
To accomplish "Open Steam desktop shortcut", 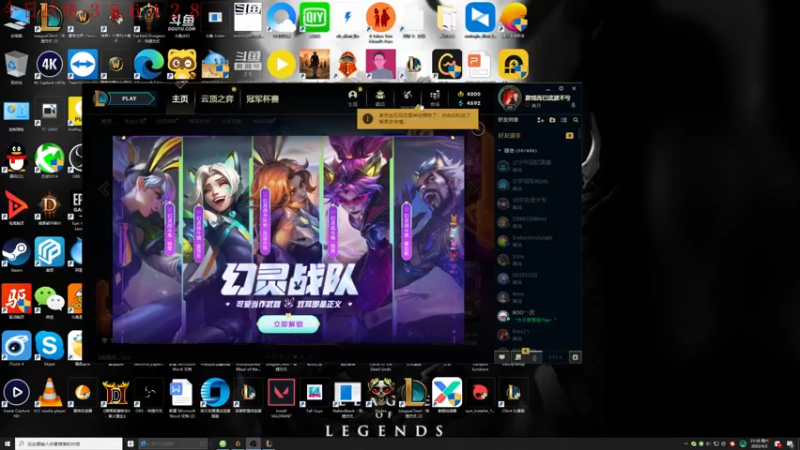I will click(x=16, y=255).
